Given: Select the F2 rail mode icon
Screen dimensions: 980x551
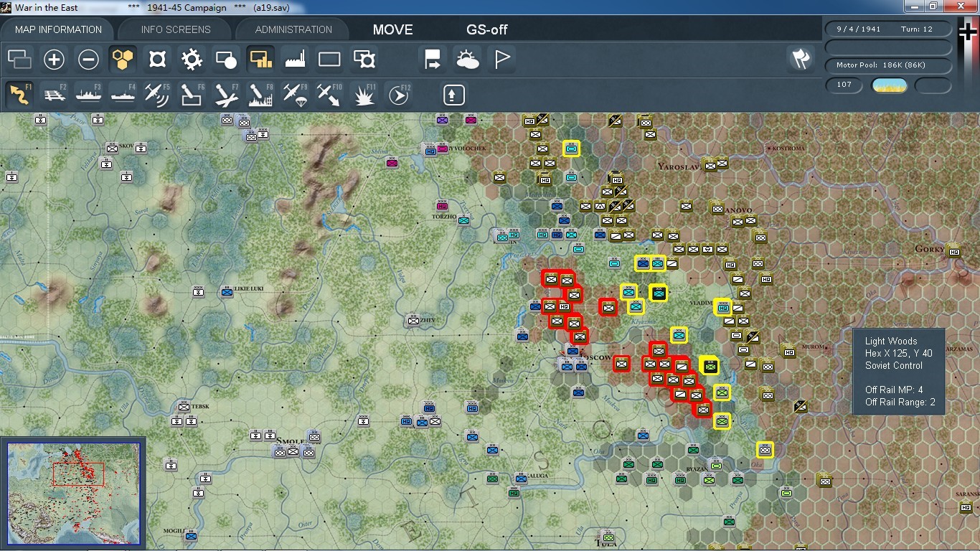Looking at the screenshot, I should point(54,95).
